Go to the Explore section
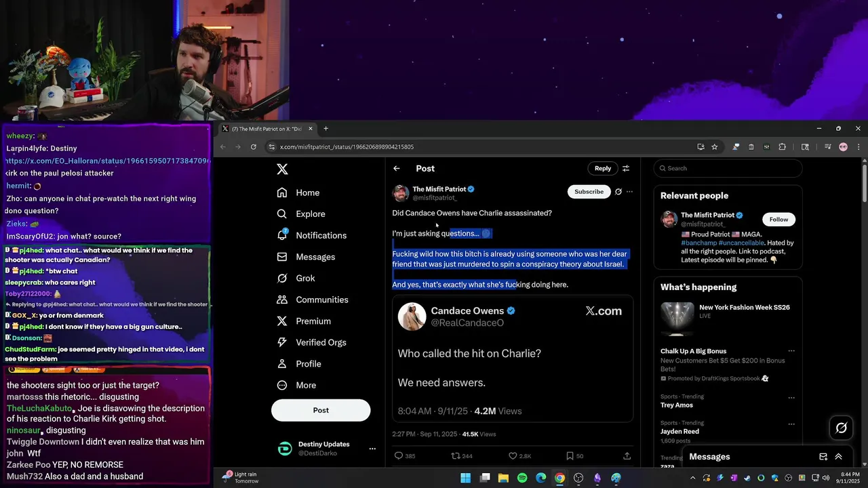The width and height of the screenshot is (868, 488). [301, 213]
